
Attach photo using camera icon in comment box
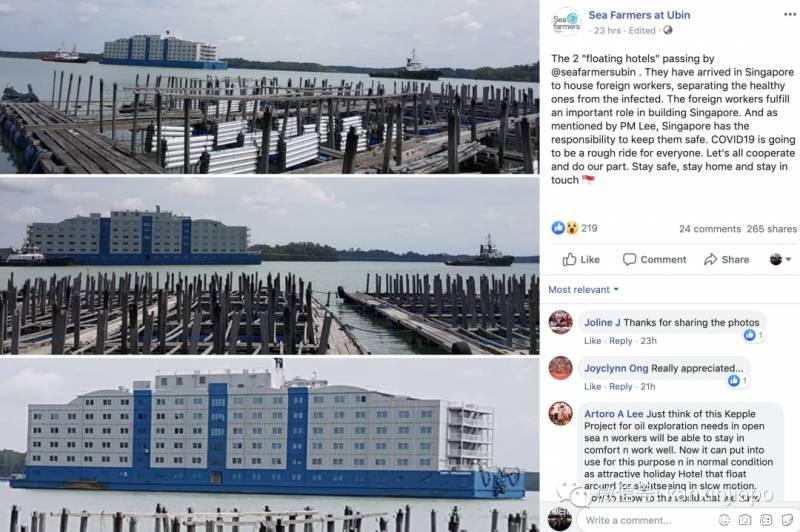745,520
